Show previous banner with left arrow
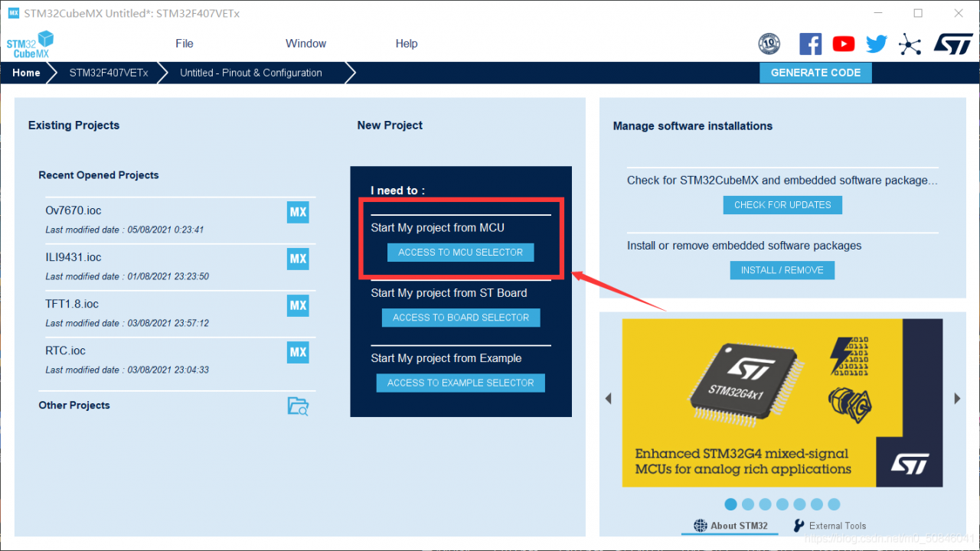This screenshot has height=551, width=980. click(609, 399)
